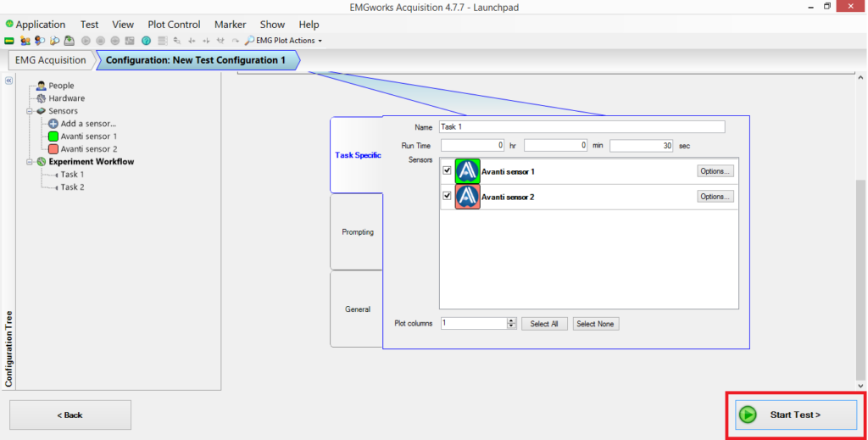Click the vertical scrollbar up arrow
This screenshot has height=440, width=868.
coord(860,78)
